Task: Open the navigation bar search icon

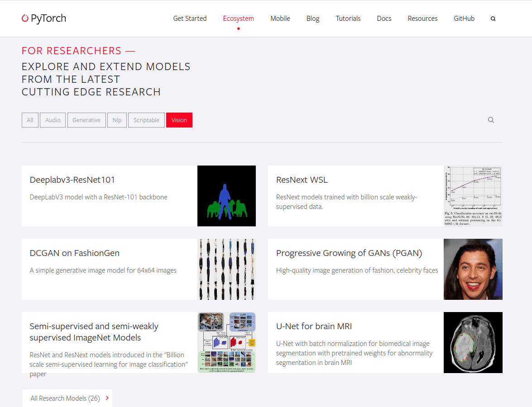Action: (493, 19)
